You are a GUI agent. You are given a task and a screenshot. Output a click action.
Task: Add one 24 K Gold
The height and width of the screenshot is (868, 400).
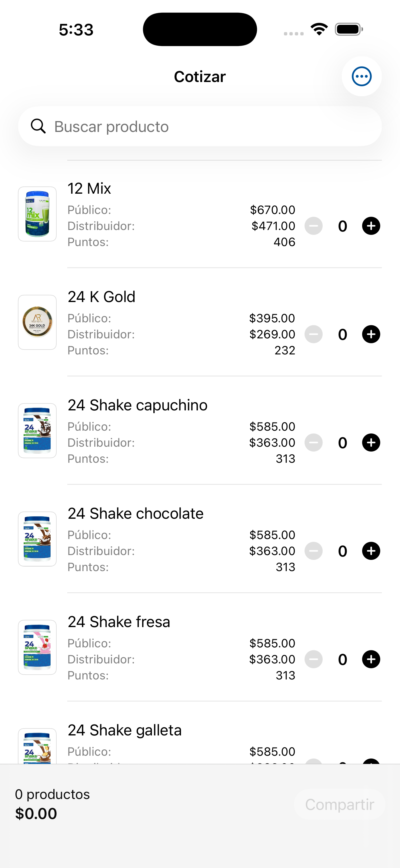371,334
